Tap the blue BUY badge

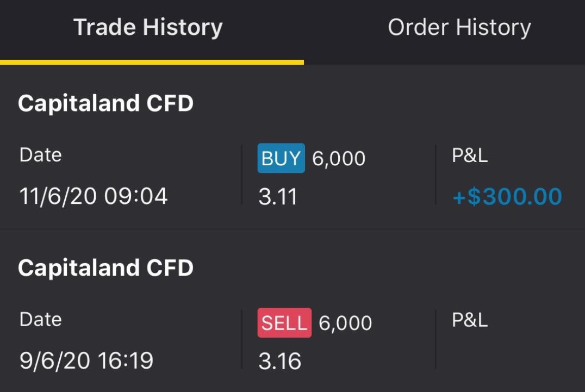tap(281, 158)
